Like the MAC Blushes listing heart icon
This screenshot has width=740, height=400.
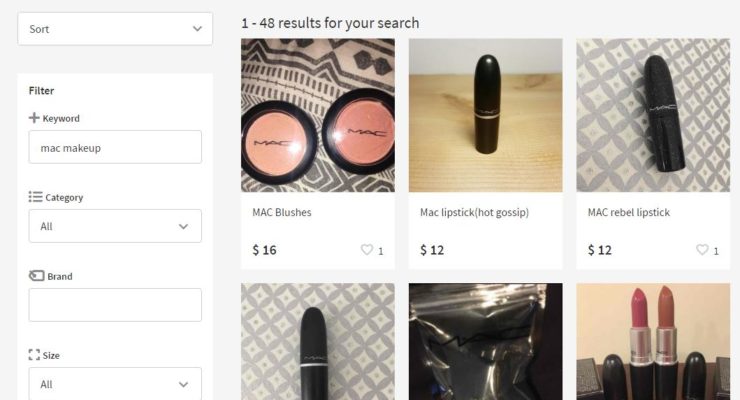[x=367, y=250]
